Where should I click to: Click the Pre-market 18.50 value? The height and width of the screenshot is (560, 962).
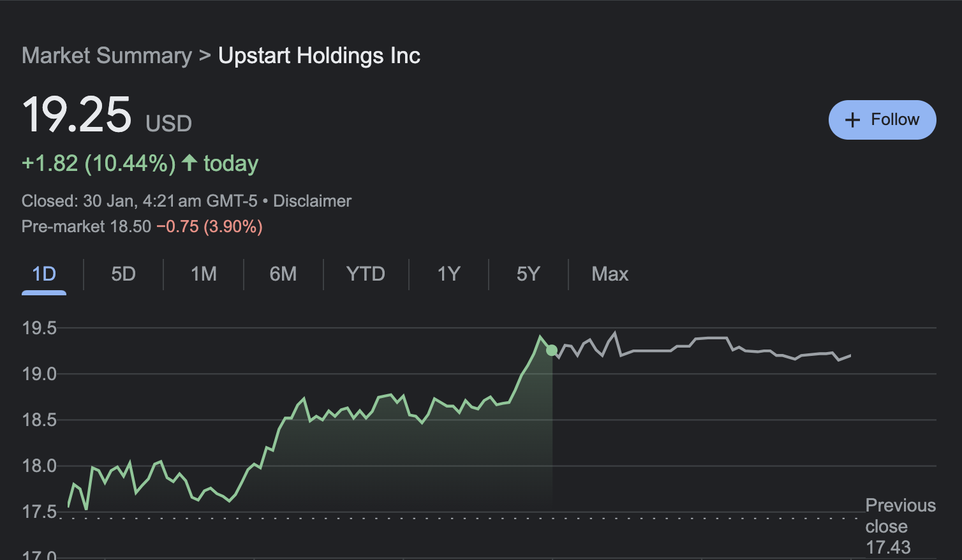[x=86, y=226]
